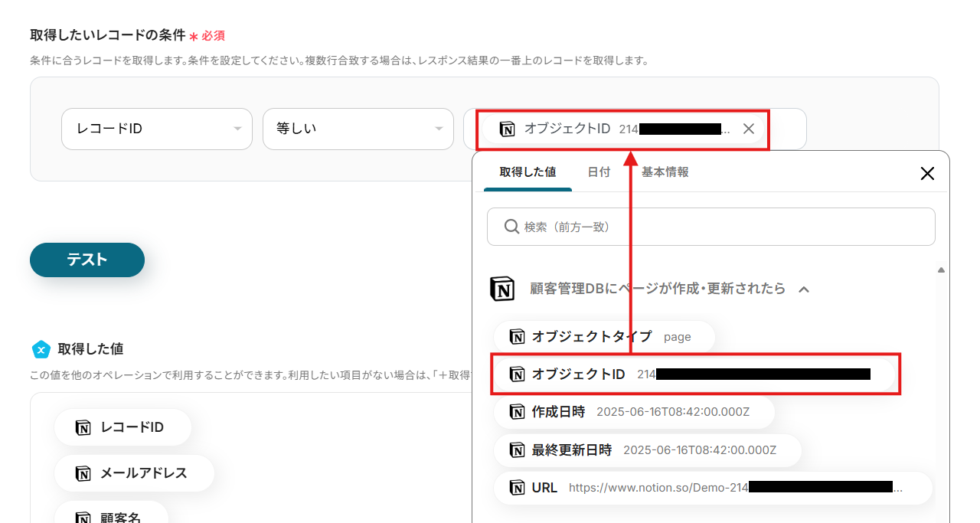The image size is (980, 523).
Task: Click Notion icon on 作成日時 row
Action: [518, 412]
